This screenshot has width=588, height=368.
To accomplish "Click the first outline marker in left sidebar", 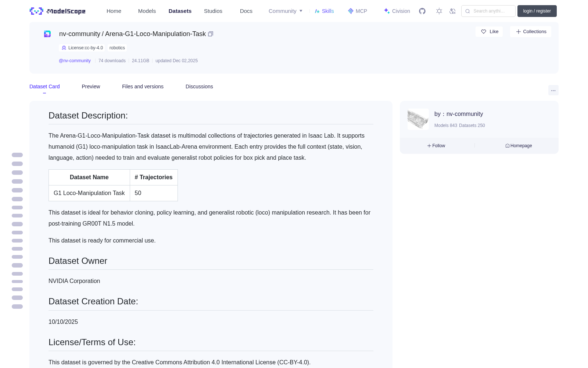I will click(17, 155).
